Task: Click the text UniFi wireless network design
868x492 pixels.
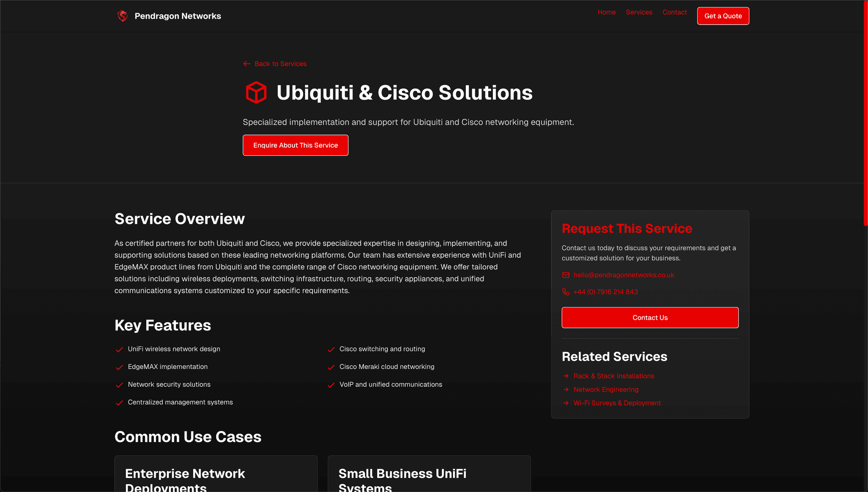Action: 174,349
